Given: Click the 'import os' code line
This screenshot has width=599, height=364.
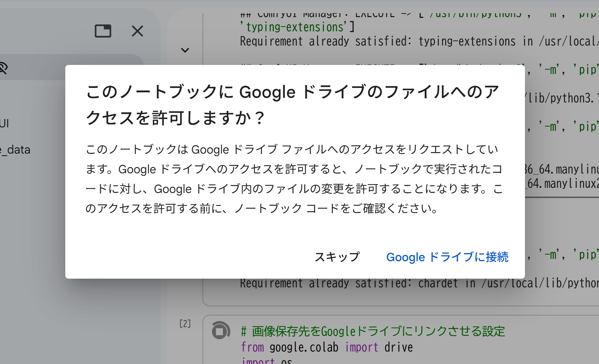Looking at the screenshot, I should 266,361.
